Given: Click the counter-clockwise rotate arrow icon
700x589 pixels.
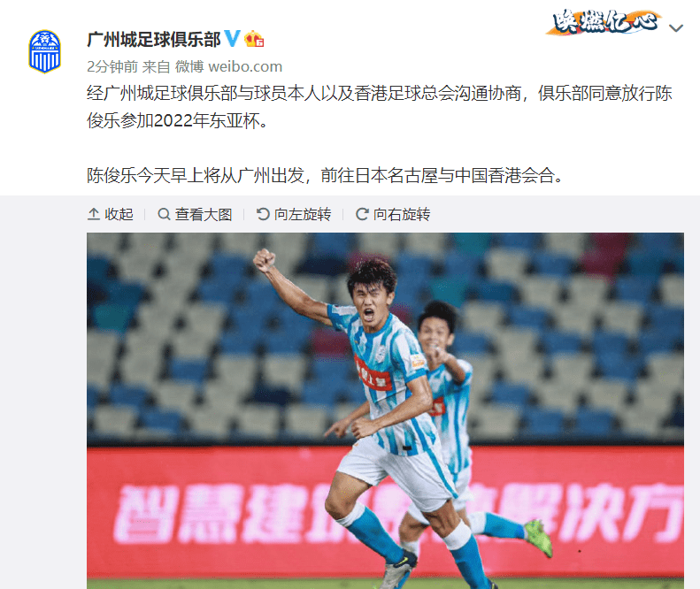Looking at the screenshot, I should coord(263,214).
